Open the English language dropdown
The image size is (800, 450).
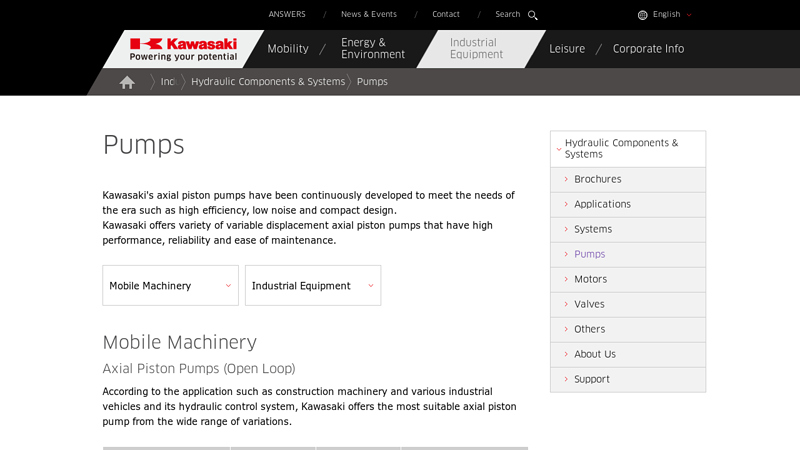667,15
